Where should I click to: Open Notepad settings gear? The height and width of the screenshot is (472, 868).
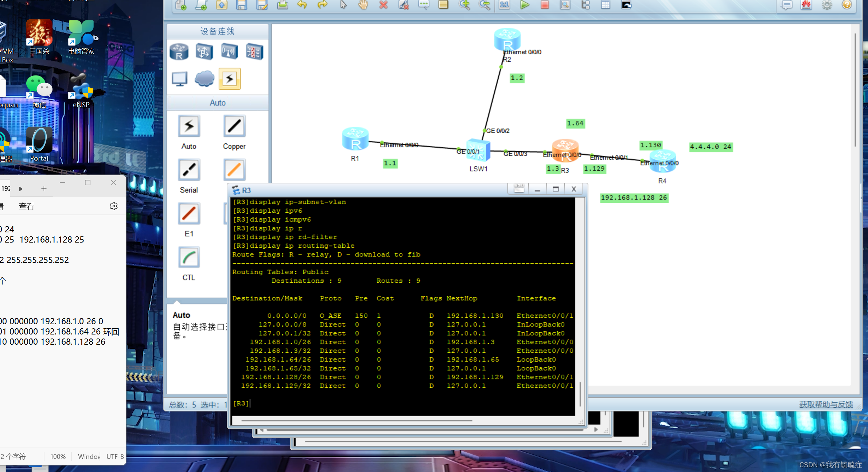point(114,206)
